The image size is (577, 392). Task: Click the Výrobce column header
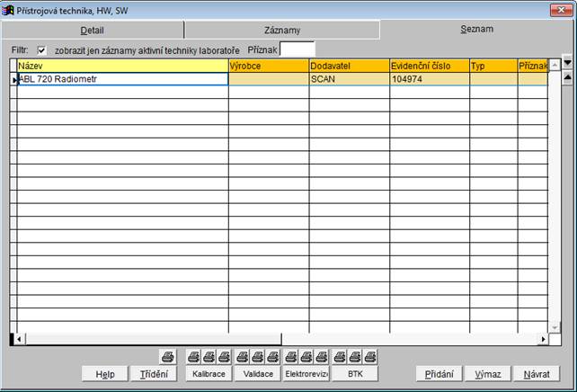click(x=269, y=66)
